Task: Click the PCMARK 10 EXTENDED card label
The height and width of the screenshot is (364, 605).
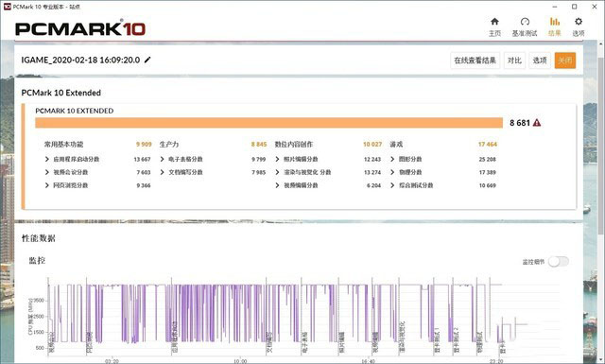Action: (75, 111)
